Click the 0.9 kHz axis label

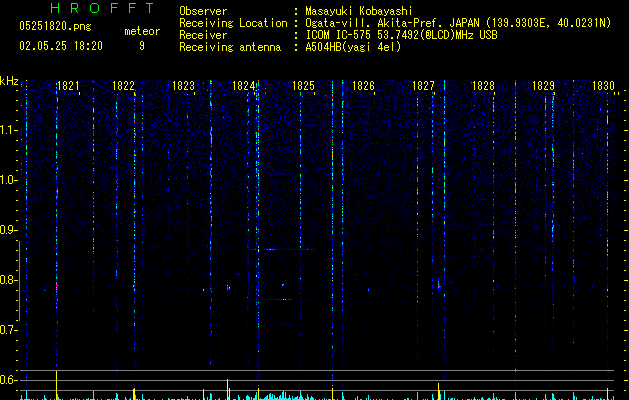tap(8, 230)
